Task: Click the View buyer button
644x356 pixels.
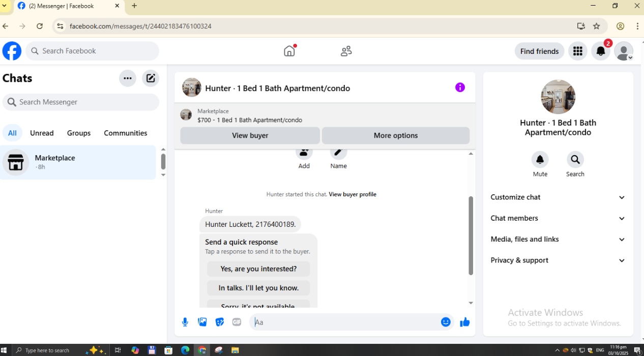Action: click(250, 135)
